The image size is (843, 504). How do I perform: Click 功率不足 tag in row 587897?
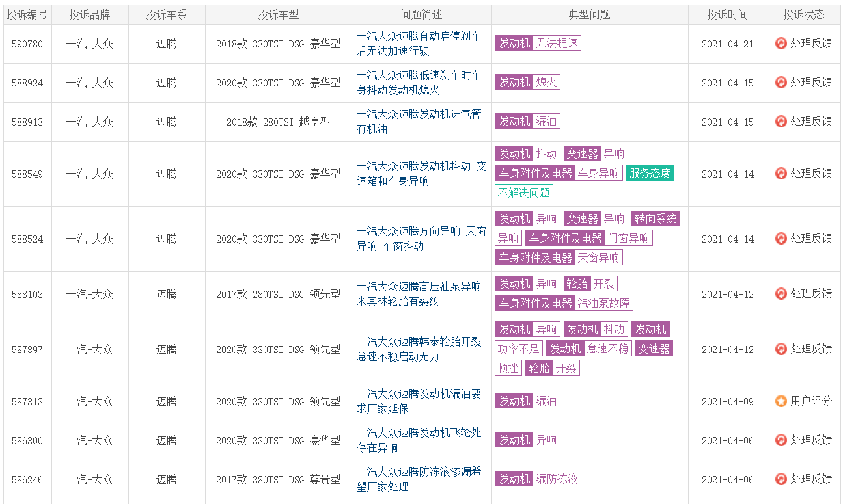pos(518,349)
